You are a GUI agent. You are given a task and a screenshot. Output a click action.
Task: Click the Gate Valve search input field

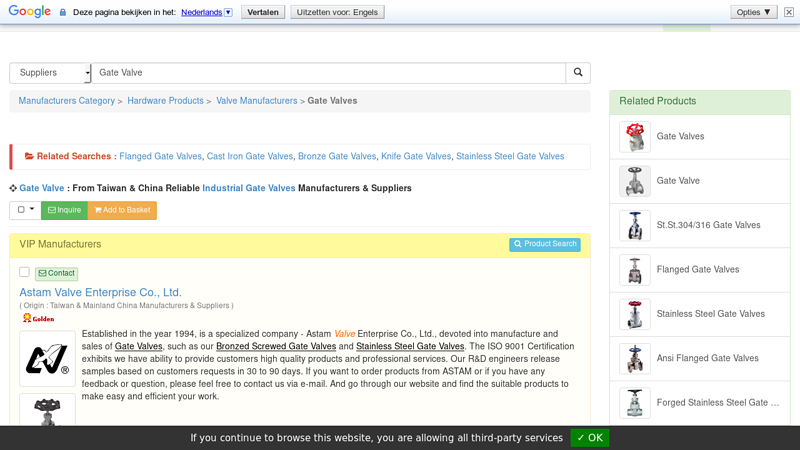pos(329,72)
